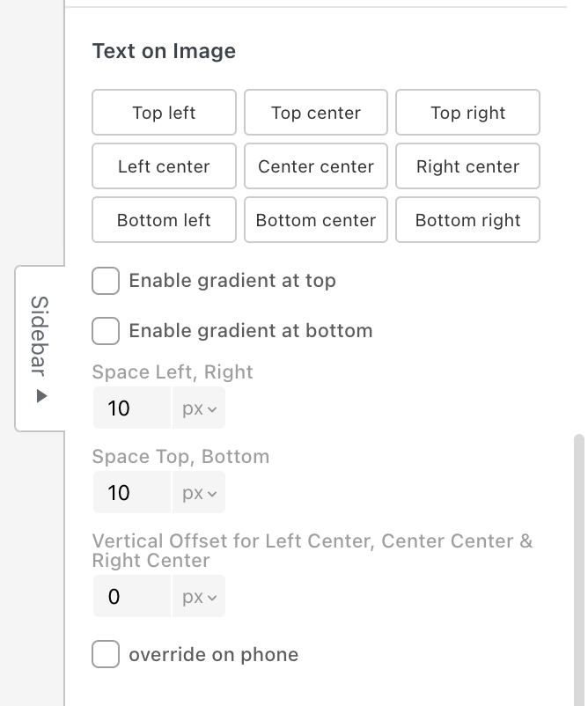Tick Enable gradient at bottom

(x=106, y=331)
